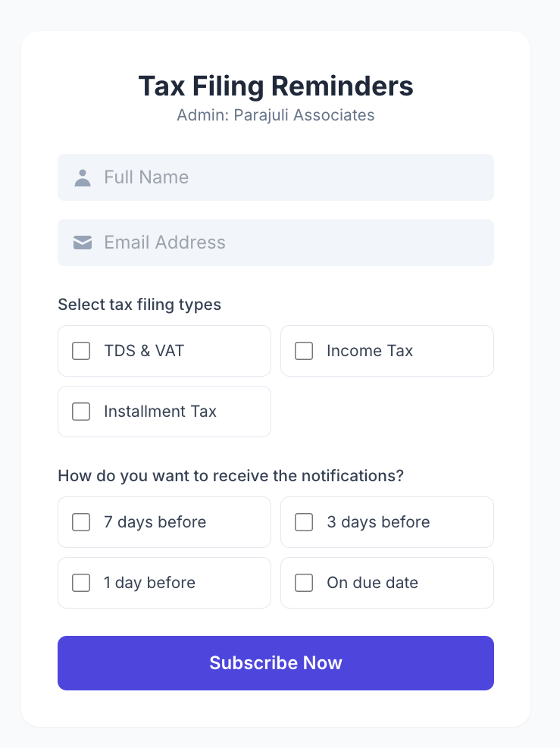Click the 'On due date' label text
The height and width of the screenshot is (748, 560).
pyautogui.click(x=372, y=583)
